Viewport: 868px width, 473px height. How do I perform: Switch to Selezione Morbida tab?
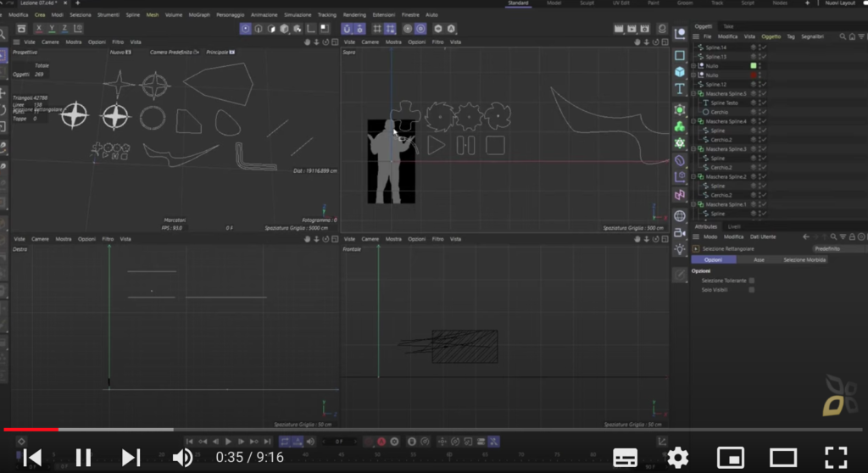pos(804,259)
